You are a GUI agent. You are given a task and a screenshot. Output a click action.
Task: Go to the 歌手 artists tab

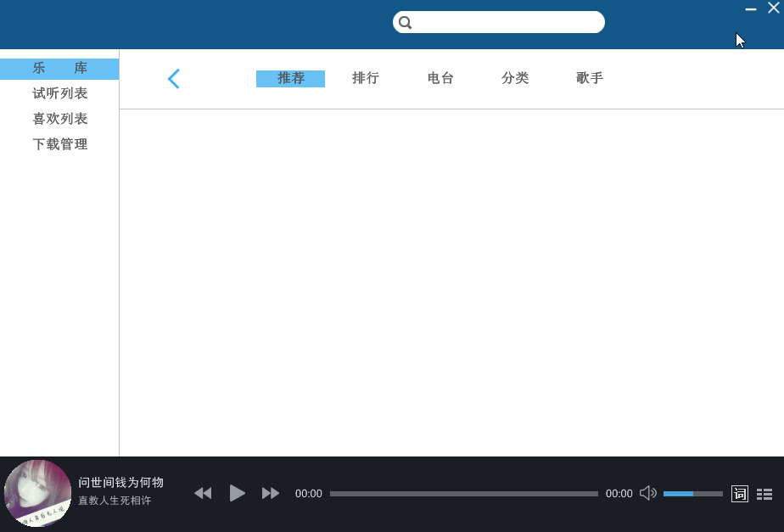(x=590, y=79)
